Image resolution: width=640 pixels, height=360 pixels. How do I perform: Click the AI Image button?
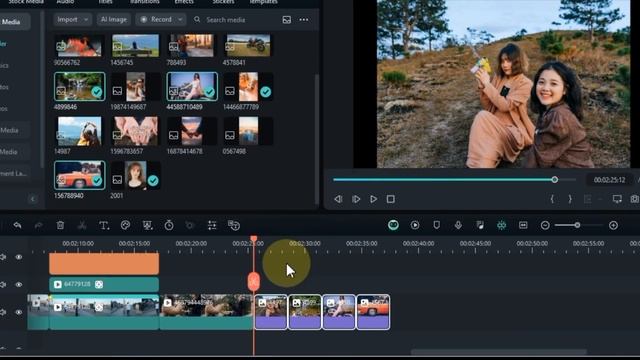click(x=114, y=20)
